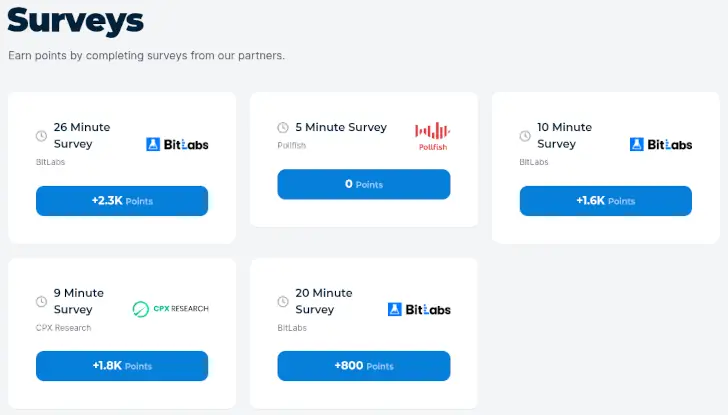Viewport: 728px width, 415px height.
Task: Start the survey for +2.3K Points
Action: coord(122,201)
